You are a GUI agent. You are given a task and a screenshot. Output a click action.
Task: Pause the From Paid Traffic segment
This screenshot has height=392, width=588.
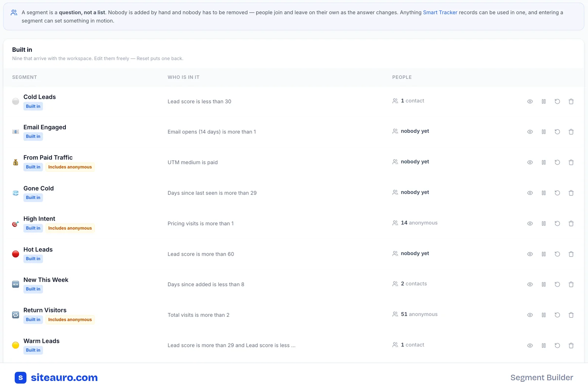[x=544, y=162]
